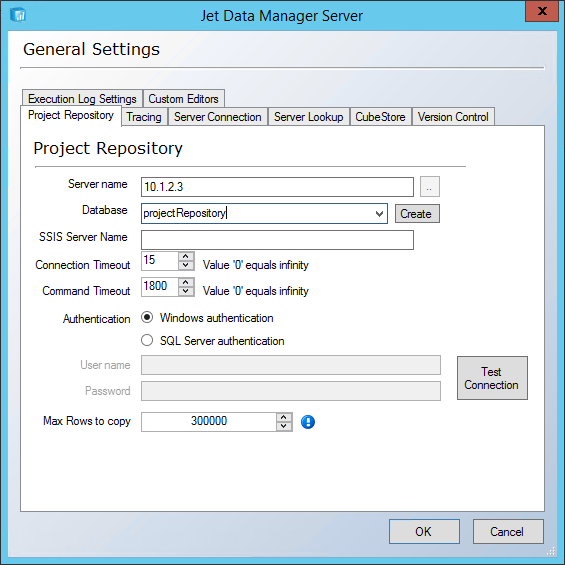
Task: Click the Create database button
Action: 417,214
